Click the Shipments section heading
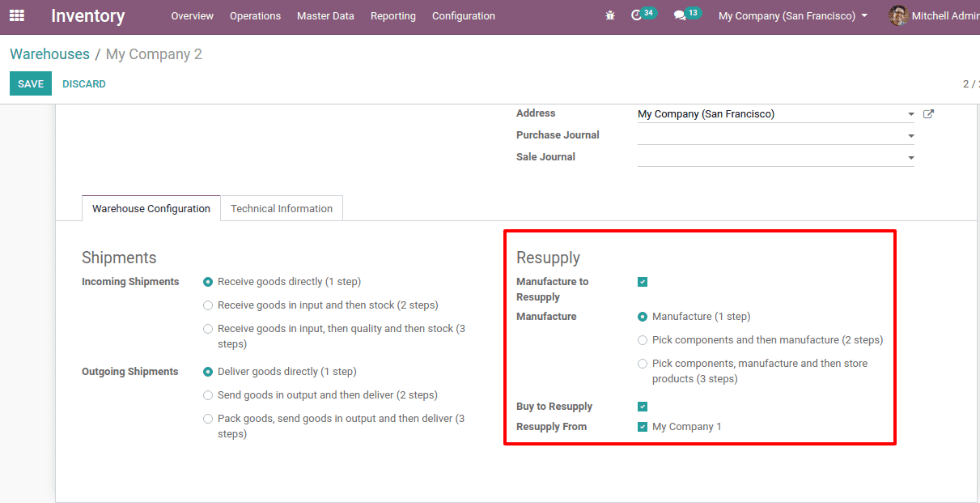This screenshot has width=980, height=503. (x=119, y=258)
